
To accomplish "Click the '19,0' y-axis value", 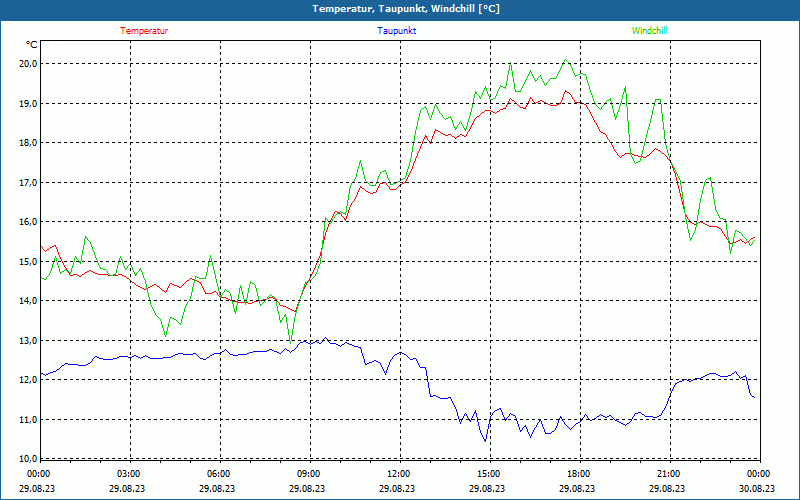I will click(x=29, y=103).
